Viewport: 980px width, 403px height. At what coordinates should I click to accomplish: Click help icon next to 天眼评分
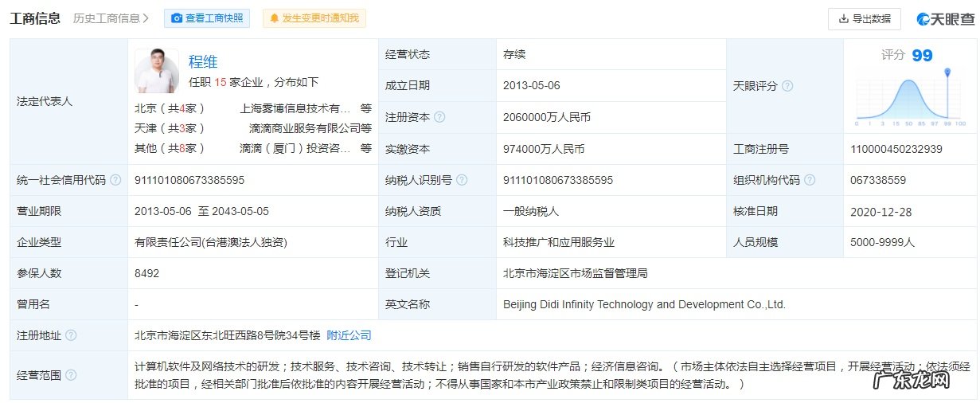click(x=787, y=86)
